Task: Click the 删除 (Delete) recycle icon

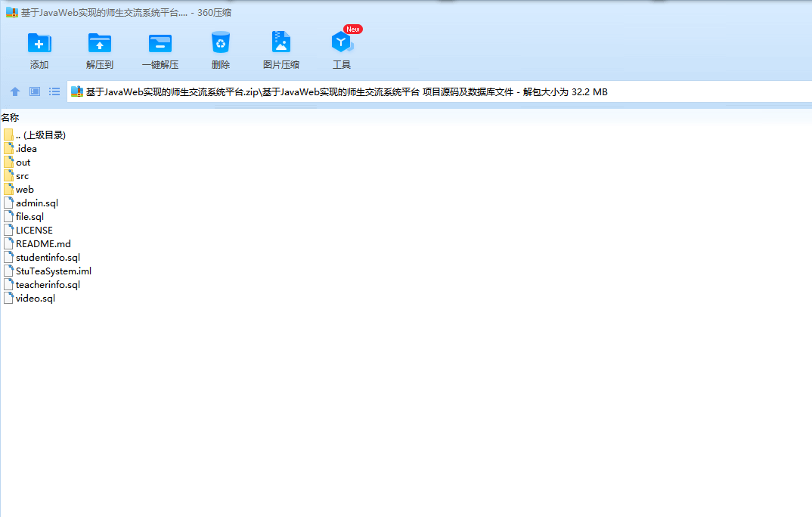Action: (221, 42)
